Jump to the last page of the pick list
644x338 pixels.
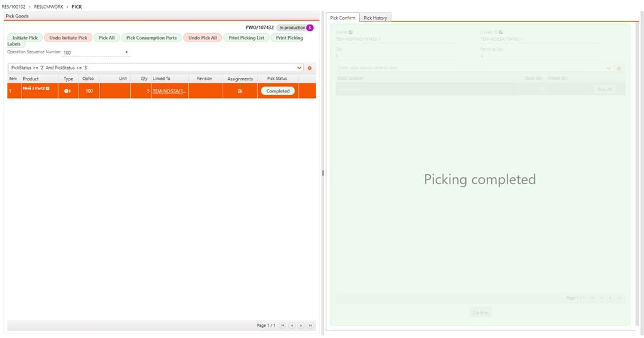click(310, 325)
